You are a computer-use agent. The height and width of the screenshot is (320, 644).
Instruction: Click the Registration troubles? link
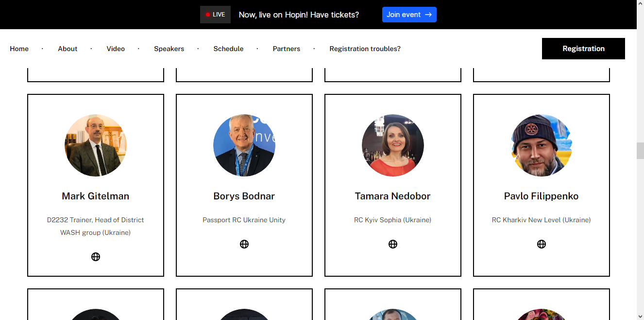pos(365,49)
